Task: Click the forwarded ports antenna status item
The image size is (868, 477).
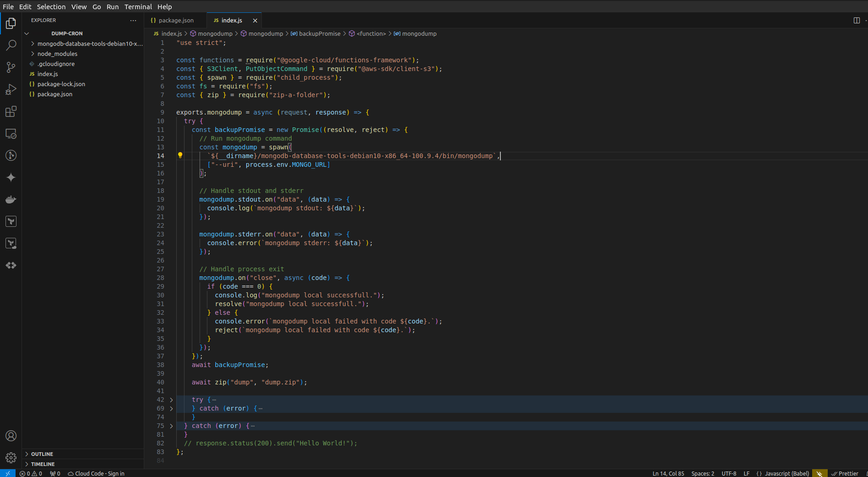Action: 55,473
